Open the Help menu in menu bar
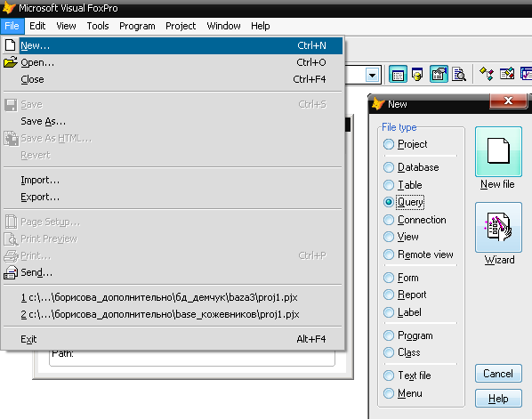 261,26
